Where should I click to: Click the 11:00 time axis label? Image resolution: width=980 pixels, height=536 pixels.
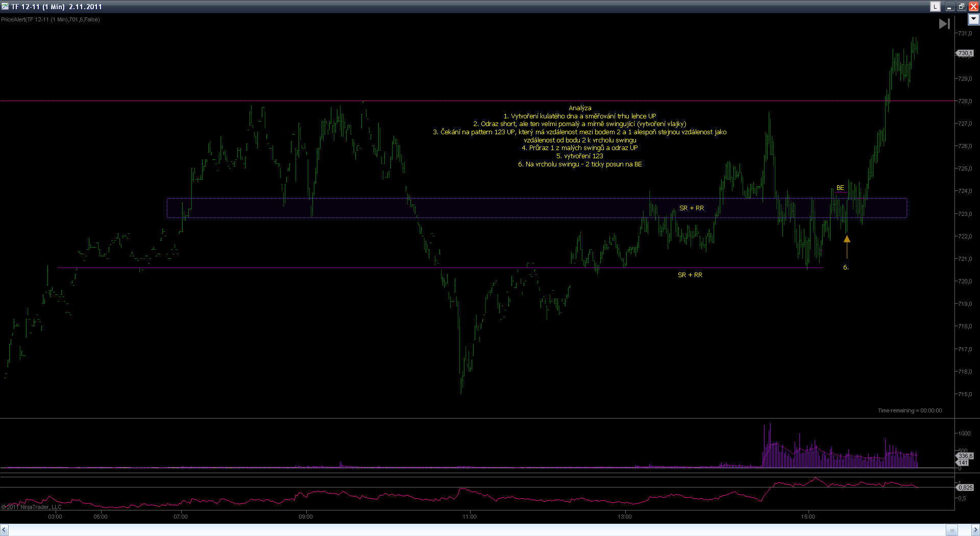point(470,517)
